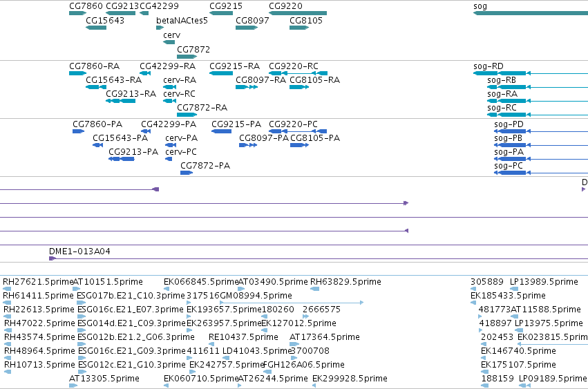Click the cerv gene label

click(x=172, y=35)
